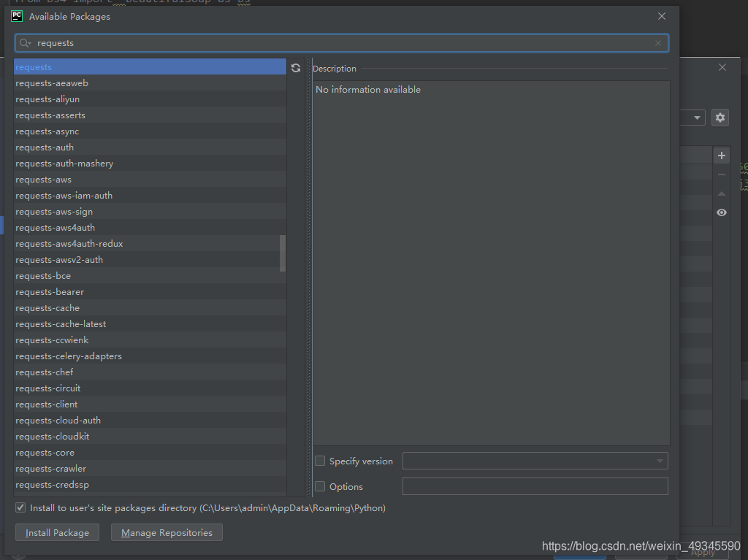Select requests-crawler in the list
Viewport: 748px width, 560px height.
click(150, 469)
